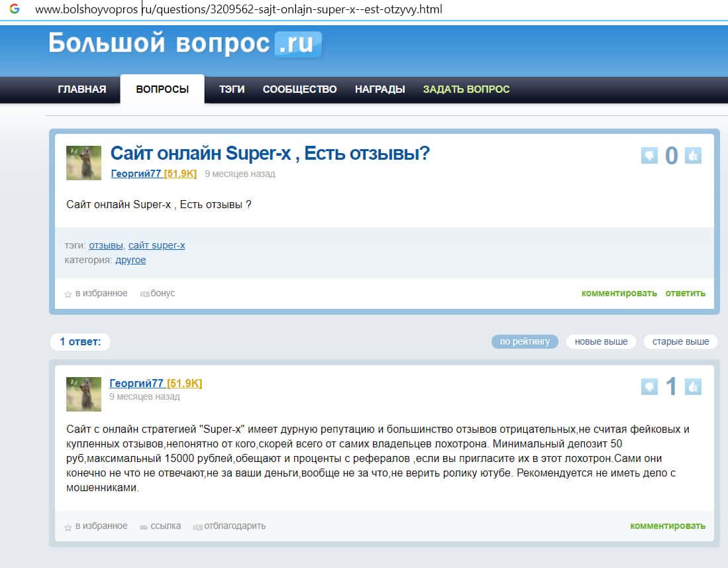Viewport: 728px width, 568px height.
Task: Open the 'отзывы' tag link
Action: coord(106,245)
